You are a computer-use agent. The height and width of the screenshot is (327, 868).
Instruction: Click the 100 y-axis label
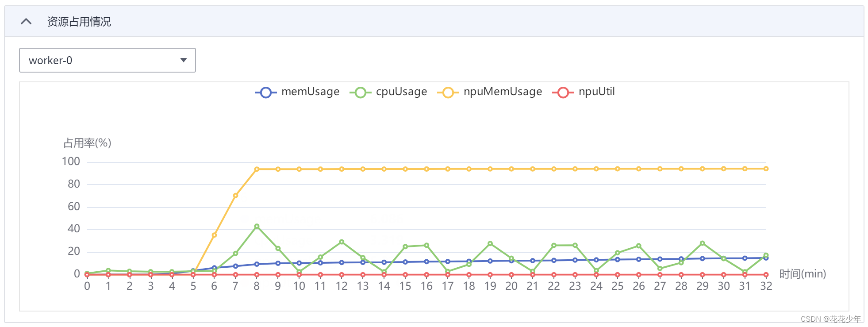click(71, 162)
